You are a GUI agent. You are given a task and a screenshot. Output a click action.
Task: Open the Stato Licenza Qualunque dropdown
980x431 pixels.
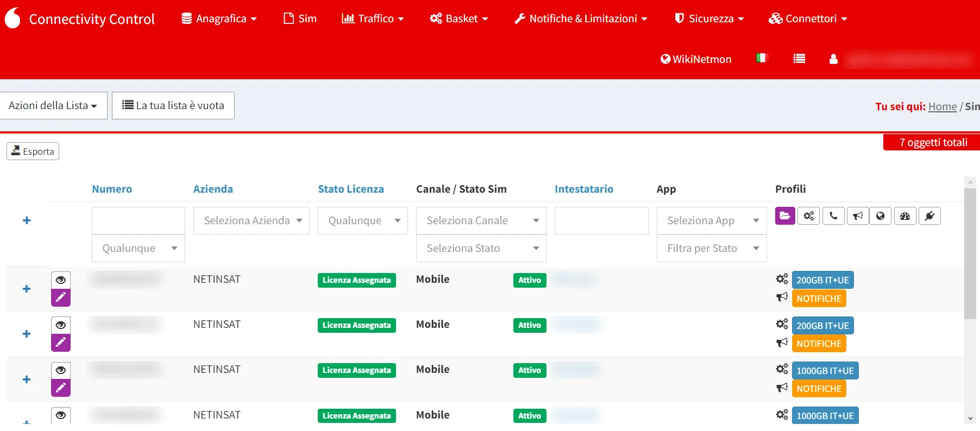pyautogui.click(x=363, y=220)
